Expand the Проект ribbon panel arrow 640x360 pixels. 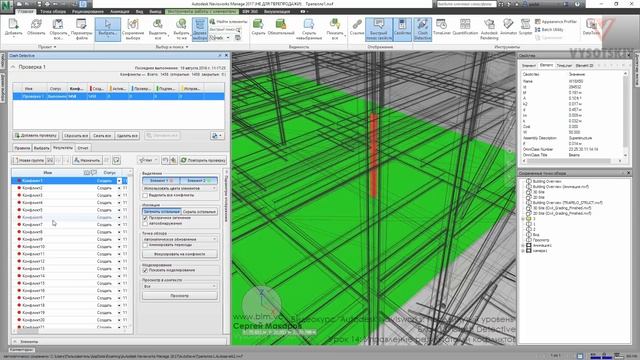(x=55, y=47)
